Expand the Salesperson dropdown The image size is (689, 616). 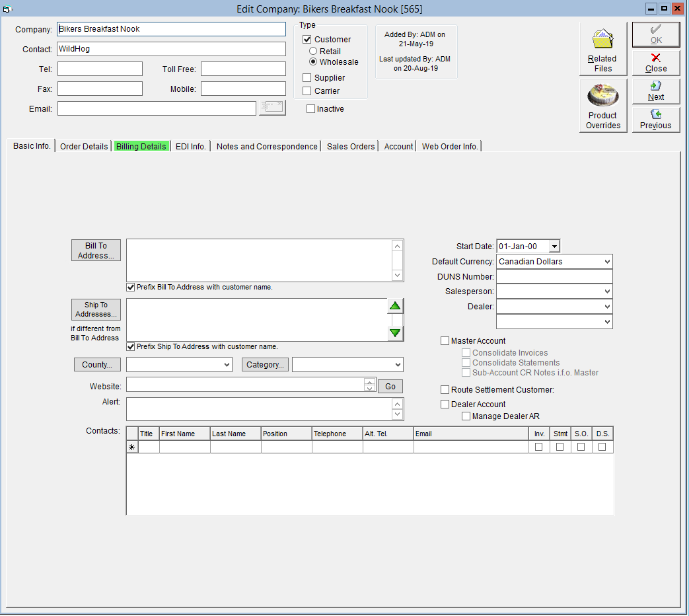pyautogui.click(x=607, y=291)
